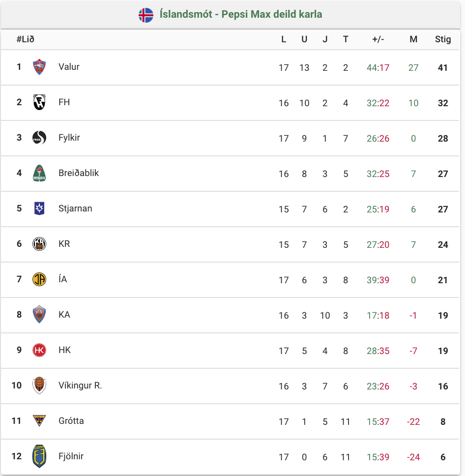Click the Stig column header
Viewport: 465px width, 476px height.
click(443, 39)
